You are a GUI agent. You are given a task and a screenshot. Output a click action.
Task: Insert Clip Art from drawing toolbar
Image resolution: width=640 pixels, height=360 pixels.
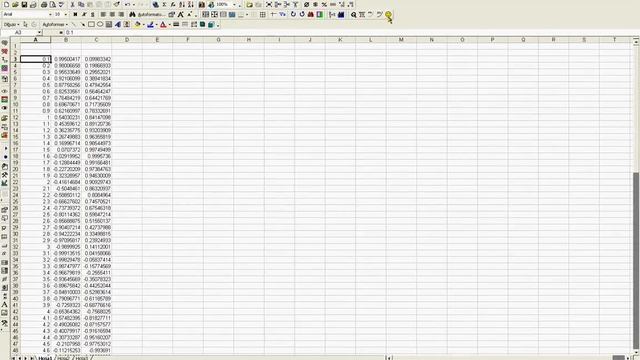click(127, 24)
